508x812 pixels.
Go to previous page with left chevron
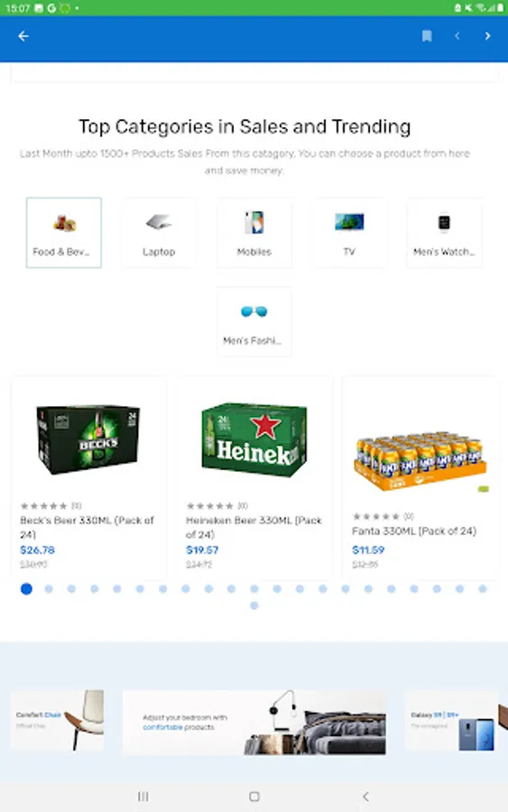(457, 36)
